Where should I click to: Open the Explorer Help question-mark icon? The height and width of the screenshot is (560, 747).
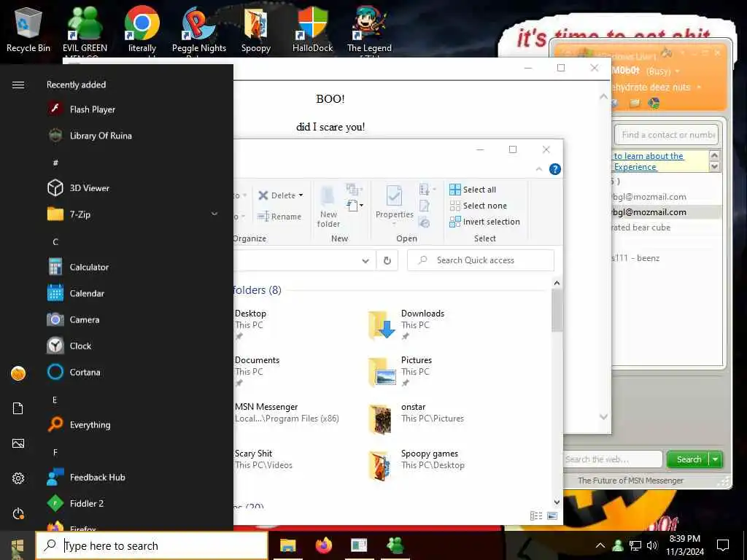554,169
